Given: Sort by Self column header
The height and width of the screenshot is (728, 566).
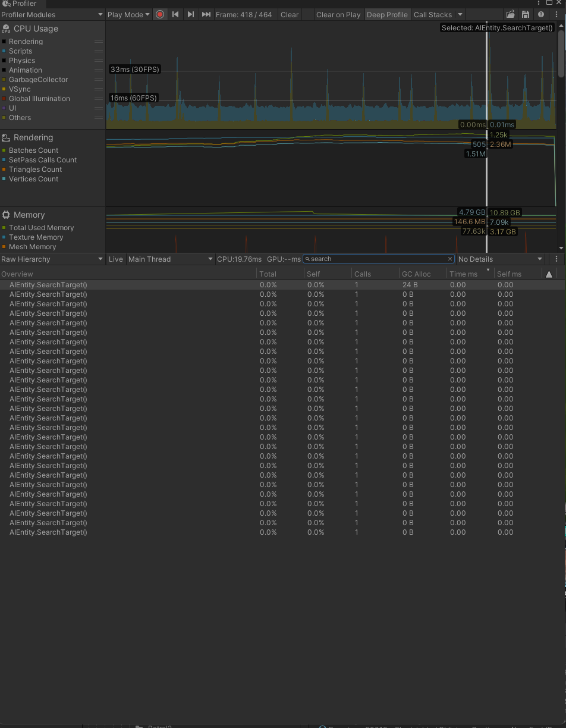Looking at the screenshot, I should tap(328, 274).
